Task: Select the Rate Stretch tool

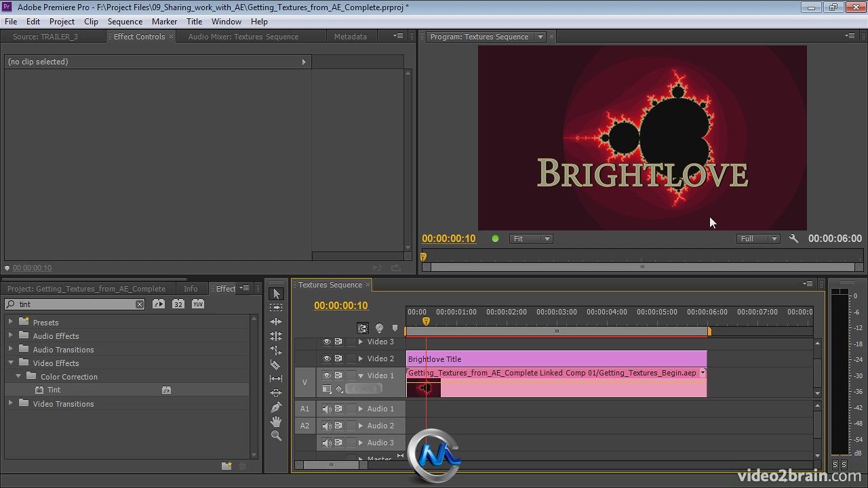Action: [276, 350]
